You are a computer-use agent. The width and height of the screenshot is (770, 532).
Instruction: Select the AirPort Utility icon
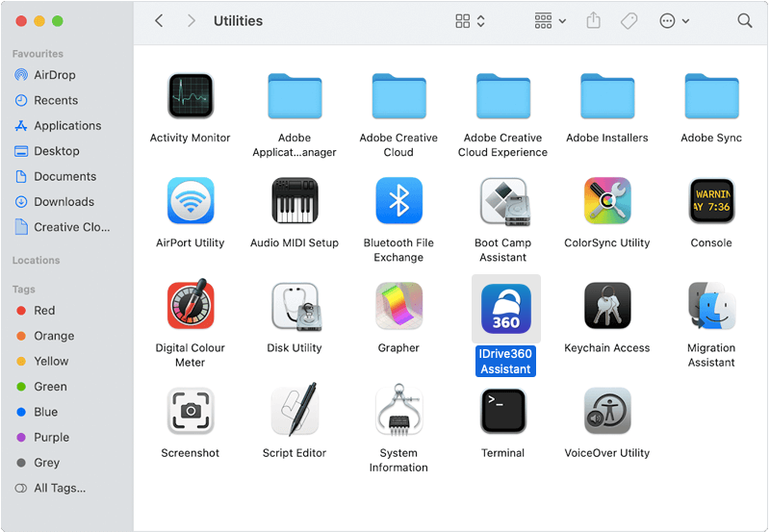tap(191, 201)
